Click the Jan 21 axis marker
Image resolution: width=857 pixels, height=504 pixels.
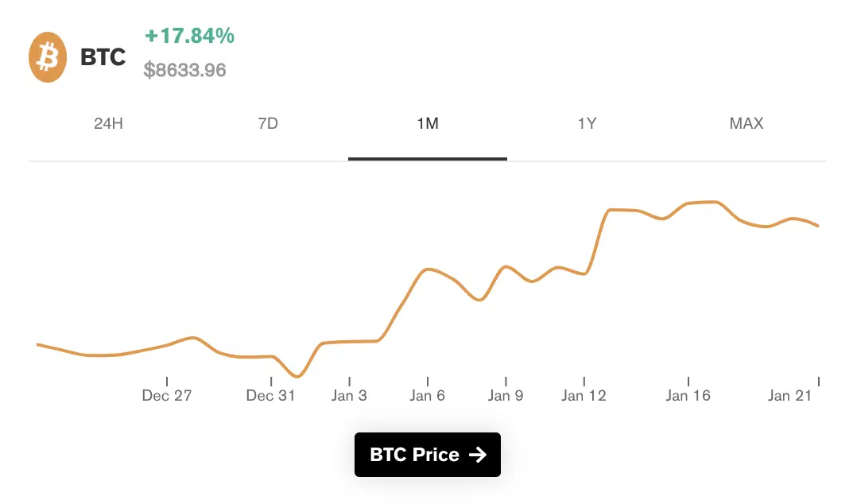(x=789, y=395)
